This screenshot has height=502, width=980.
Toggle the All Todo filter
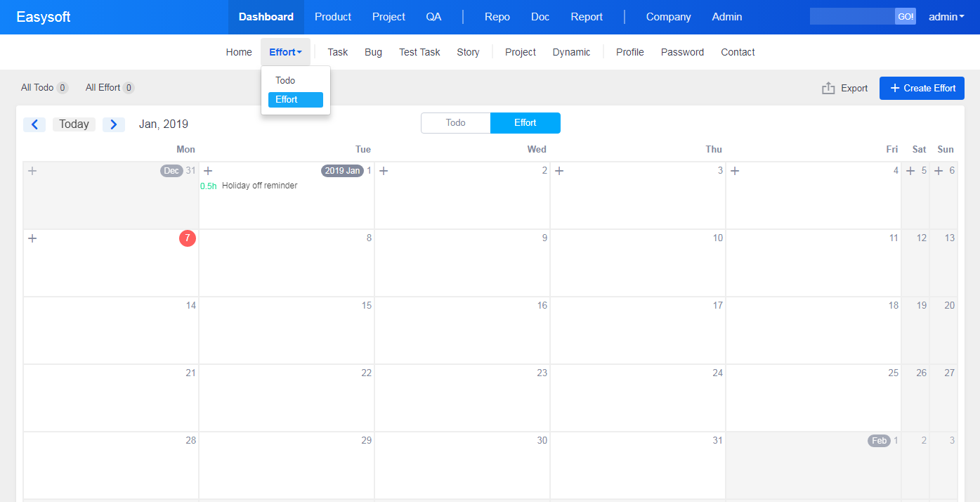[x=44, y=88]
